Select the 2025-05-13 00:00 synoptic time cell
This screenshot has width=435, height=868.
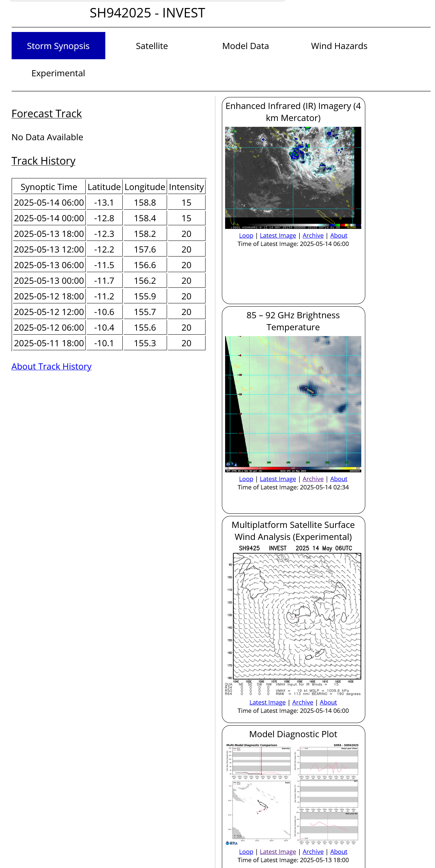[x=49, y=280]
